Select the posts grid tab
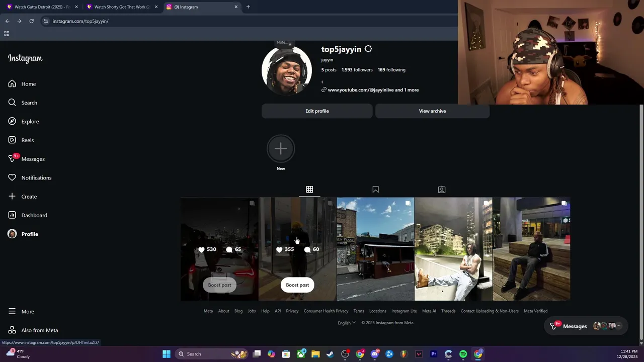The image size is (644, 362). 309,190
